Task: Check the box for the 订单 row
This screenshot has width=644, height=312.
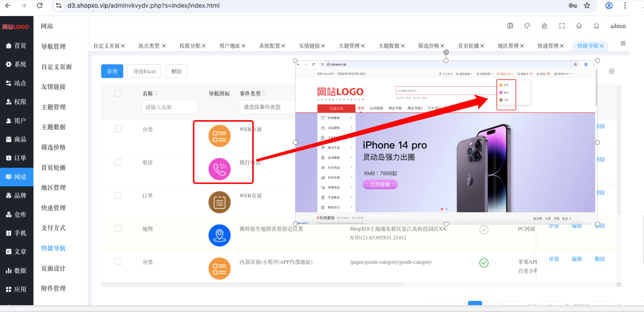Action: [x=118, y=195]
